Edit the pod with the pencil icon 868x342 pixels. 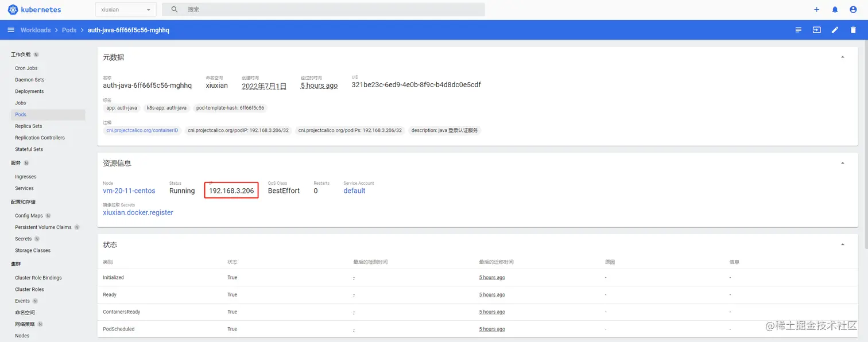[x=835, y=30]
